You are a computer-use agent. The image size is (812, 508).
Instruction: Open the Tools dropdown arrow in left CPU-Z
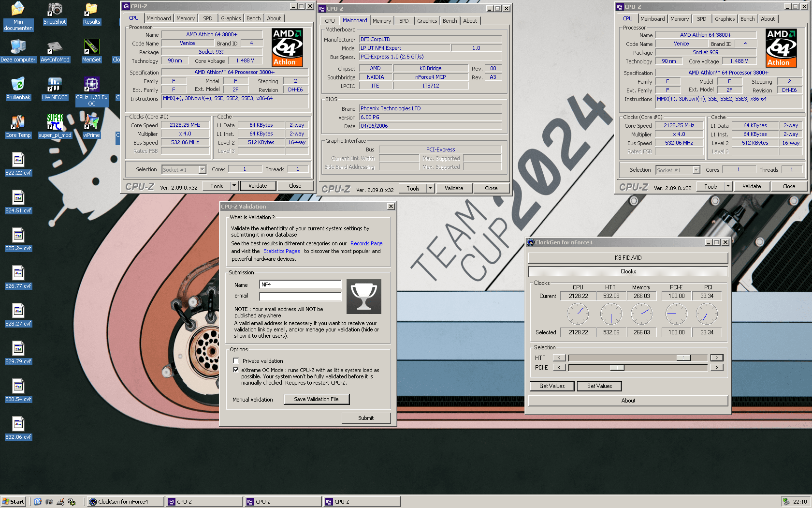click(x=234, y=186)
